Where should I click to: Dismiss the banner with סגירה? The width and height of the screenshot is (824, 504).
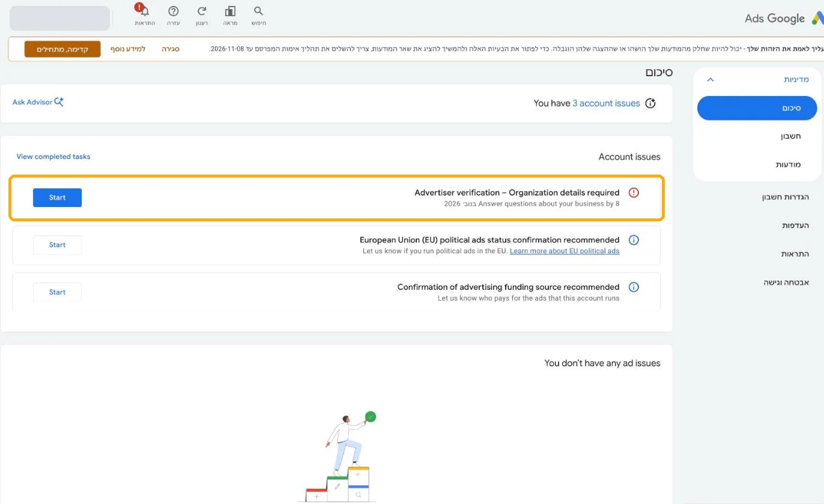(x=171, y=49)
